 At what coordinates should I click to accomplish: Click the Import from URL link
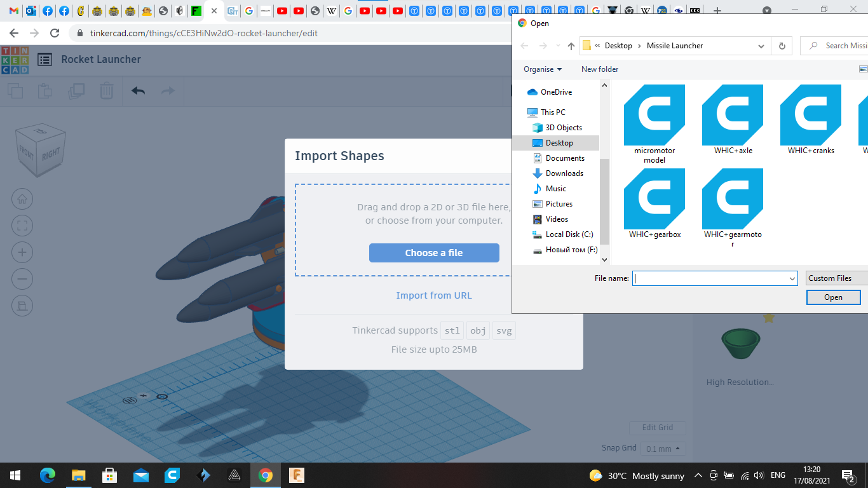point(434,295)
